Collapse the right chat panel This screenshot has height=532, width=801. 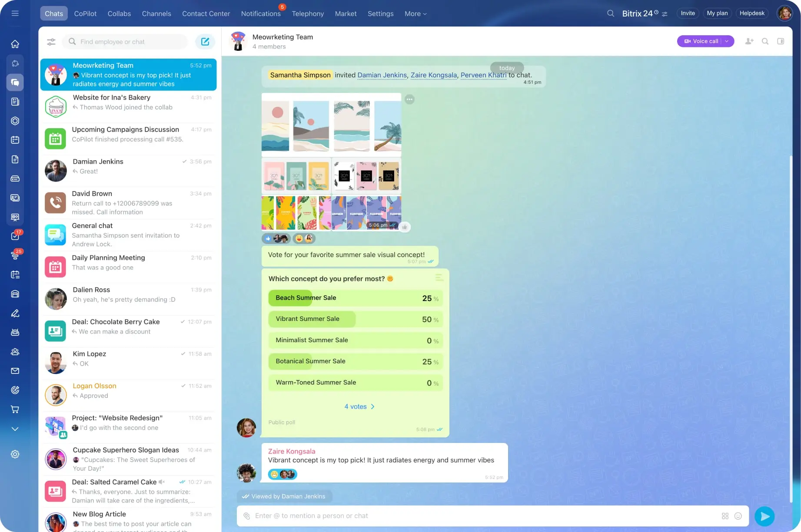[x=780, y=41]
